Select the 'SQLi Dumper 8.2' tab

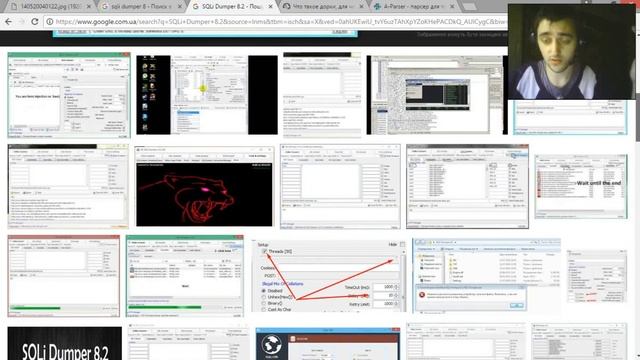coord(231,7)
